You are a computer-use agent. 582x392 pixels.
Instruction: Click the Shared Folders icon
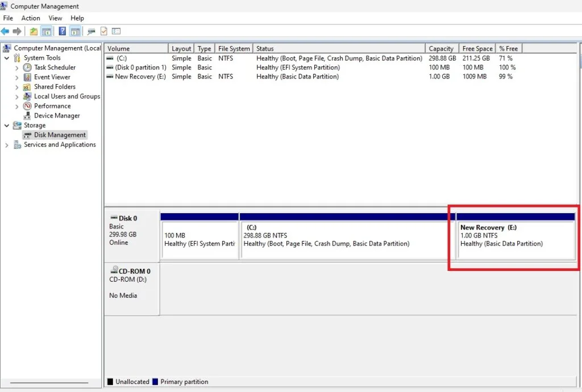pyautogui.click(x=27, y=87)
